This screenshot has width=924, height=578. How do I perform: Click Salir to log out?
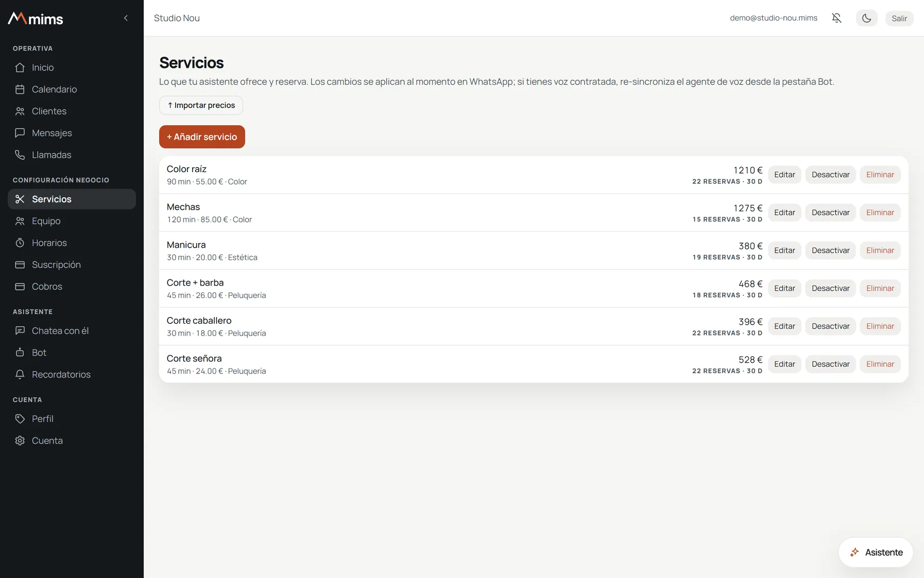pyautogui.click(x=899, y=18)
